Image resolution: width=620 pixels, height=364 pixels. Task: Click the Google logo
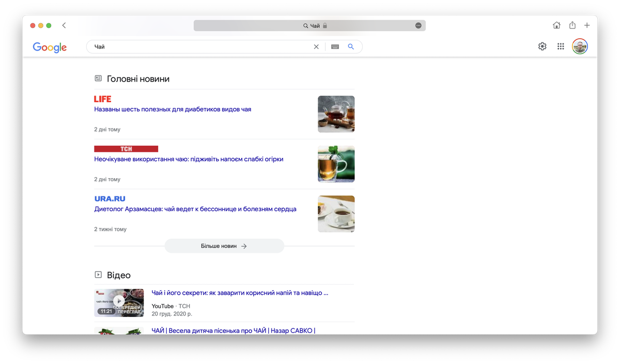pos(50,47)
